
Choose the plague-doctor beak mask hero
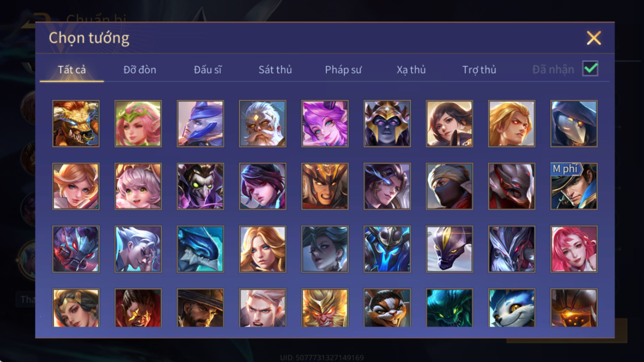574,124
